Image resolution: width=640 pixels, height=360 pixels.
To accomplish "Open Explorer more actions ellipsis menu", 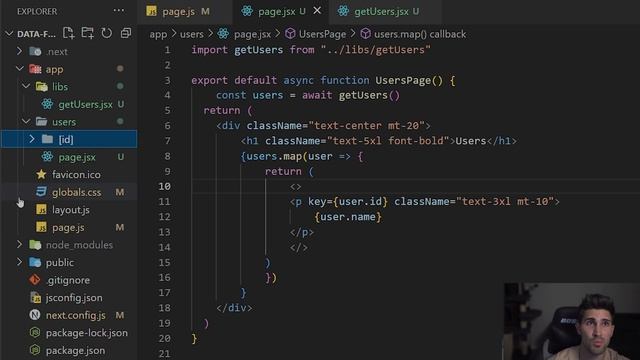I will [119, 11].
